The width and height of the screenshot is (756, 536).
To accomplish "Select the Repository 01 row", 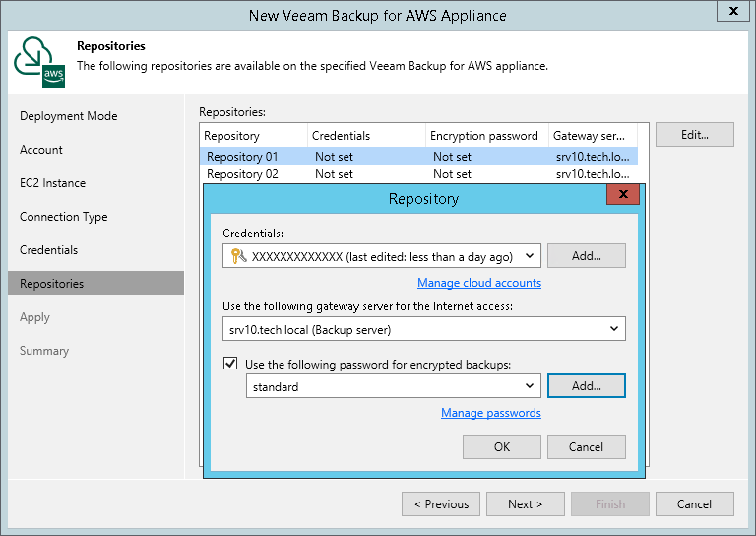I will [418, 157].
